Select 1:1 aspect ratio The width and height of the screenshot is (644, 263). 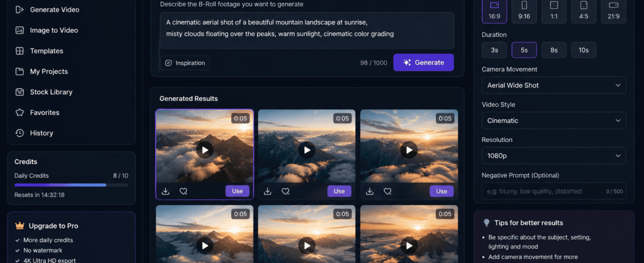pos(554,11)
